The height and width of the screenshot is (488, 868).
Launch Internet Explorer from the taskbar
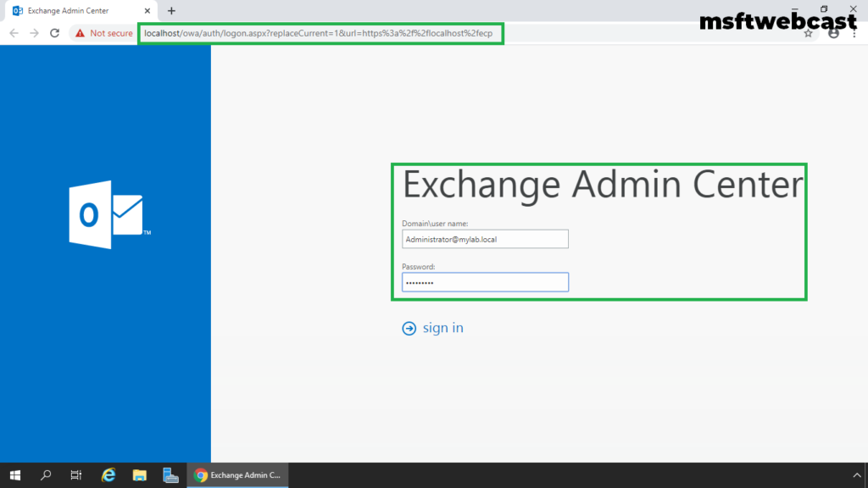[108, 475]
